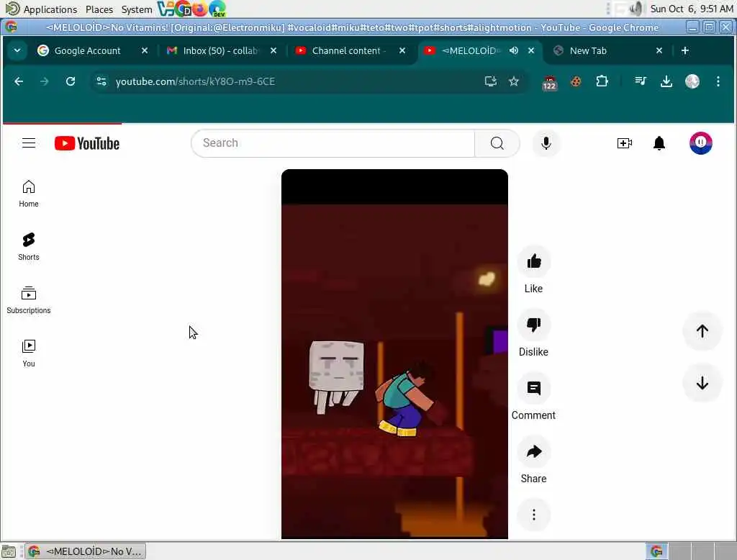The image size is (737, 560).
Task: Open the extension with 122 badge
Action: tap(549, 82)
